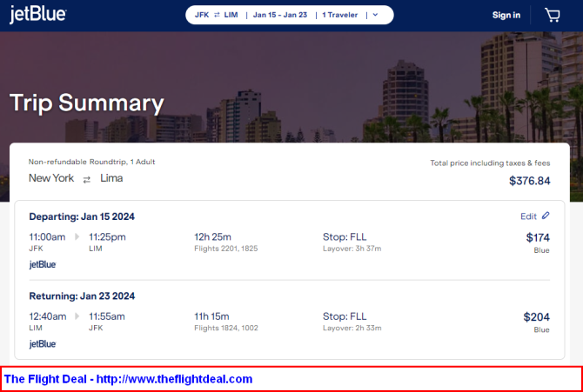The height and width of the screenshot is (392, 583).
Task: Click 11:25pm arrival time
Action: click(107, 237)
